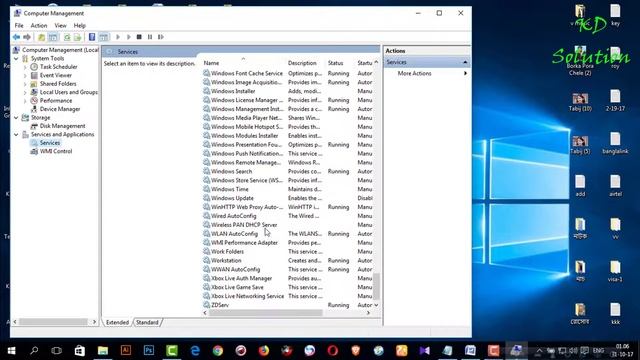640x360 pixels.
Task: Click the Pause Service icon
Action: pos(150,37)
